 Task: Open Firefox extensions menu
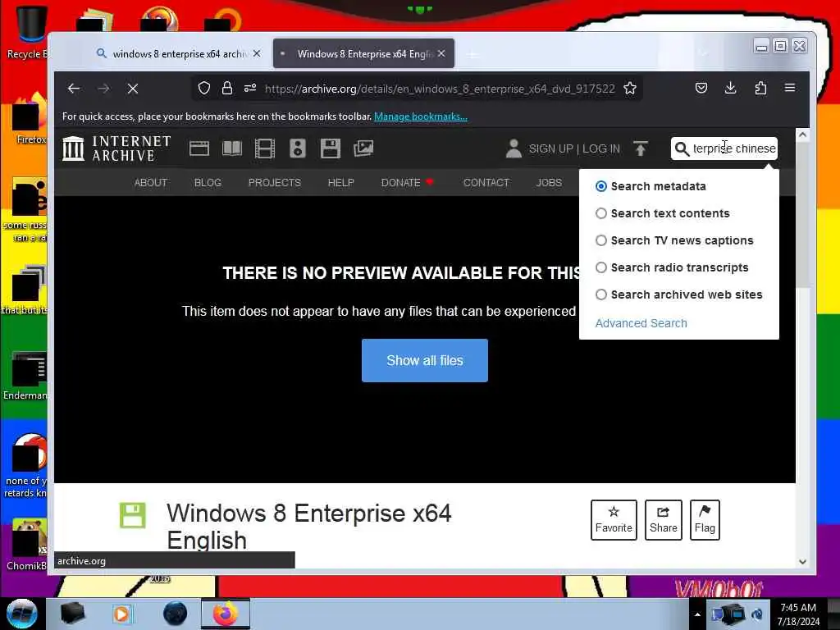760,88
